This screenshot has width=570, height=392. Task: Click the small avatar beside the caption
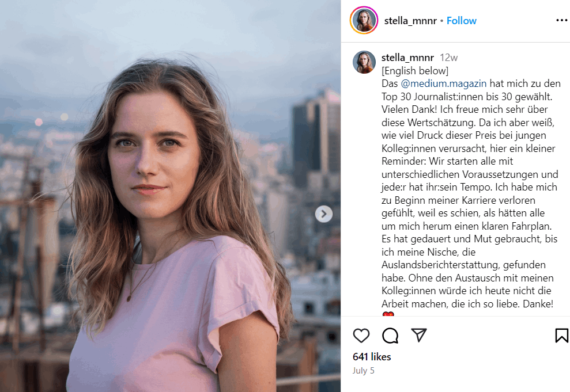point(364,62)
